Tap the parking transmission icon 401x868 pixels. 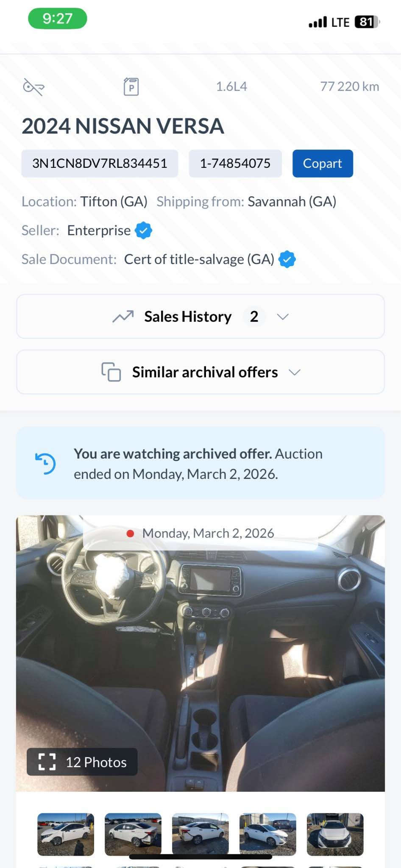131,86
